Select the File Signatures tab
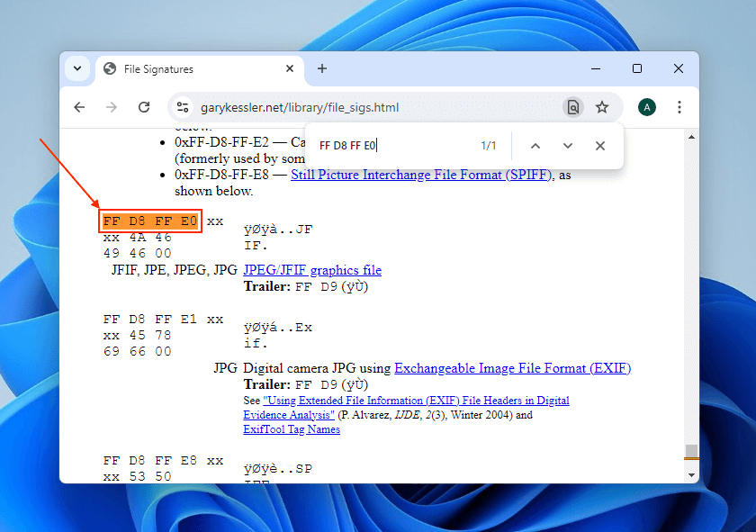 pyautogui.click(x=180, y=68)
